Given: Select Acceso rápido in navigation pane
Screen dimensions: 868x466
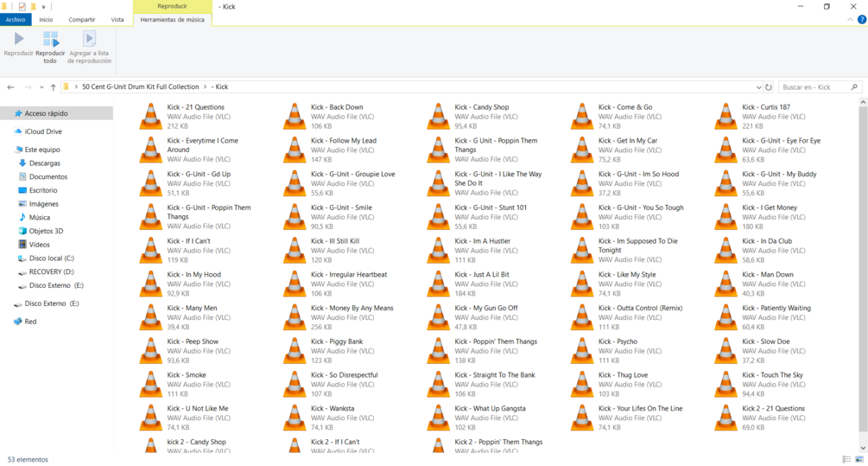Looking at the screenshot, I should (46, 113).
